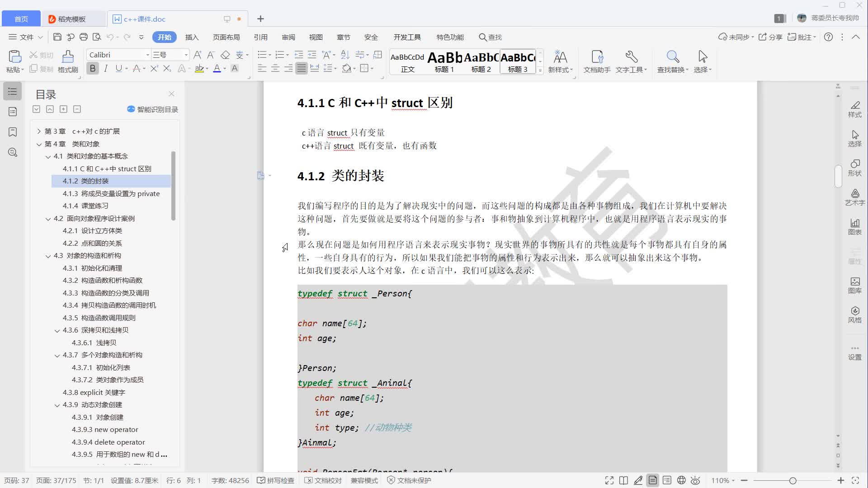Screen dimensions: 868x488
Task: Click the Save document icon
Action: pyautogui.click(x=57, y=37)
